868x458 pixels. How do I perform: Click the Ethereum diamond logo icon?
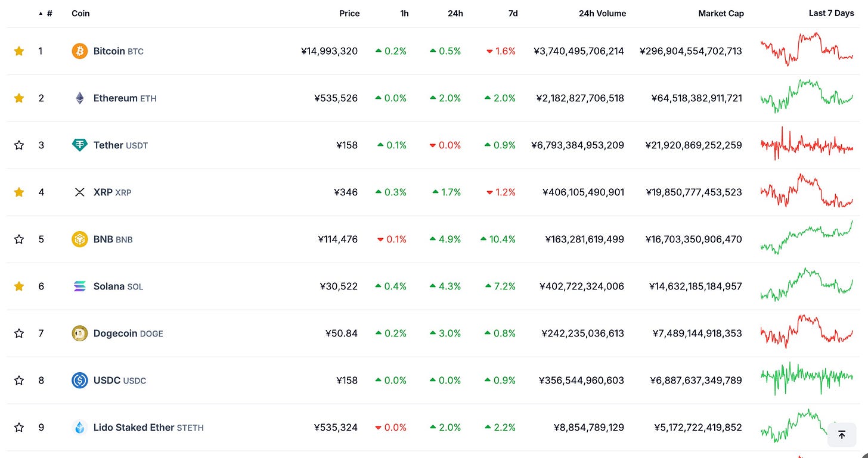[x=80, y=98]
